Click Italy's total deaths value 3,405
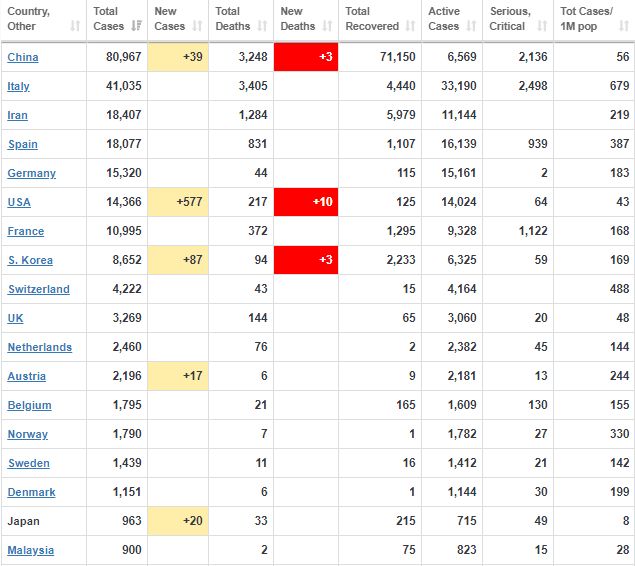The width and height of the screenshot is (635, 566). pyautogui.click(x=253, y=86)
